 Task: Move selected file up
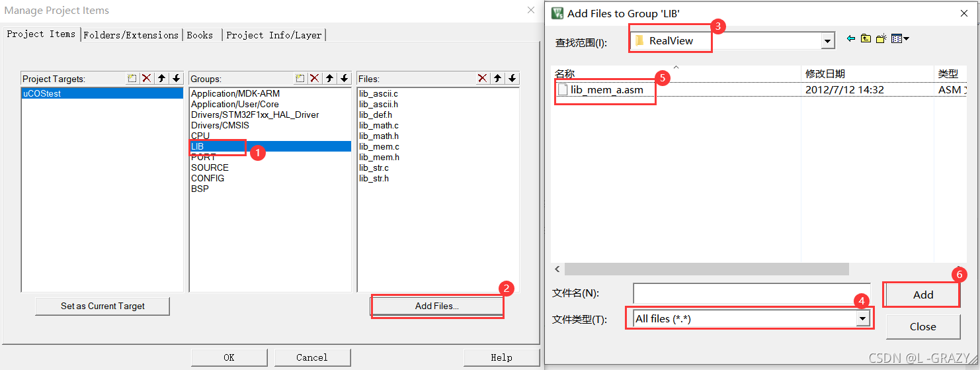[497, 78]
